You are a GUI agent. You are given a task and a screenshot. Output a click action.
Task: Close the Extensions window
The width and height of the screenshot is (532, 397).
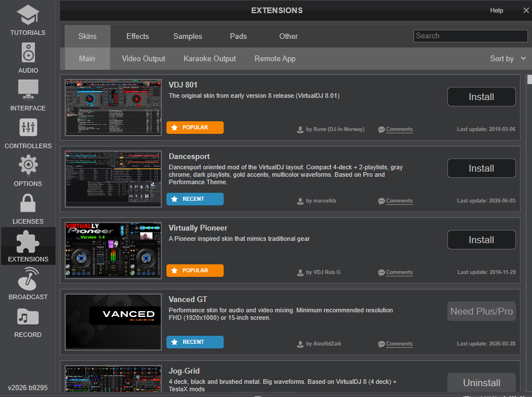[x=526, y=10]
